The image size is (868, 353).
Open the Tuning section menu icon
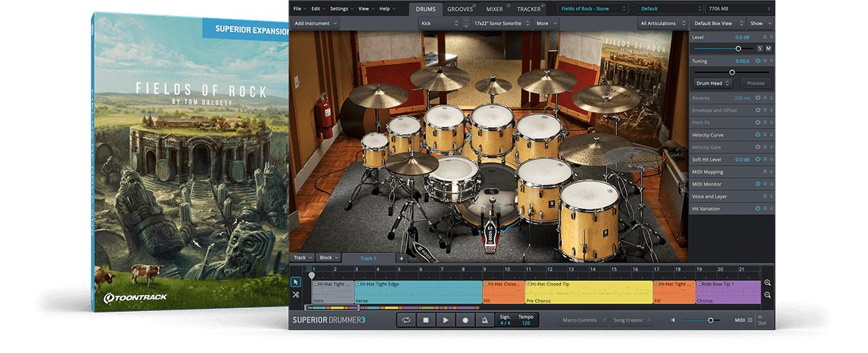pyautogui.click(x=765, y=61)
